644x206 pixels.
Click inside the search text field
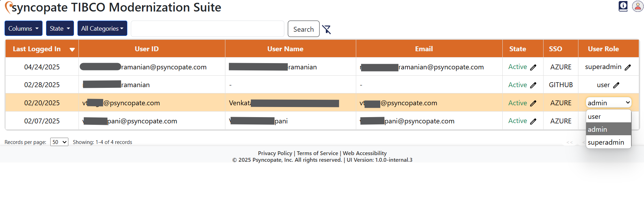207,29
